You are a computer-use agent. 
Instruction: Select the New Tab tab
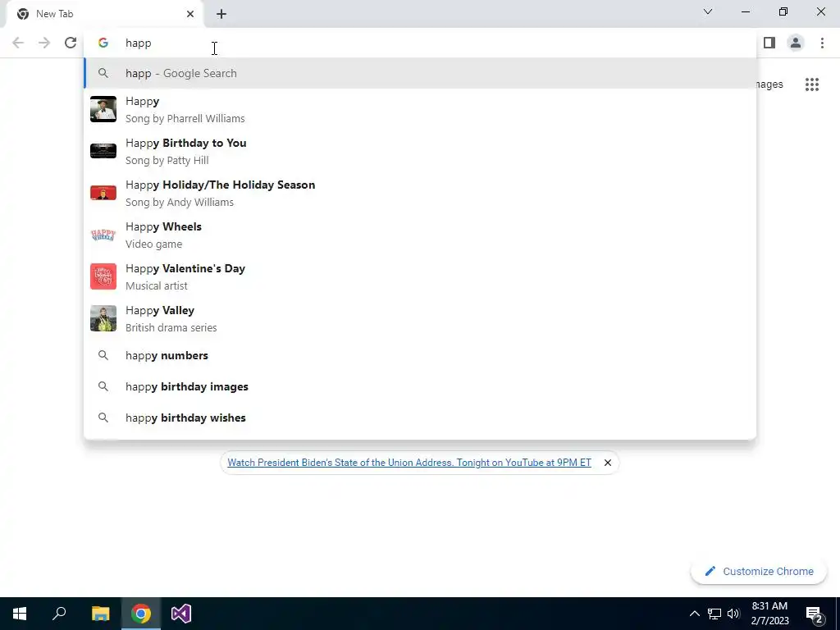tap(104, 14)
